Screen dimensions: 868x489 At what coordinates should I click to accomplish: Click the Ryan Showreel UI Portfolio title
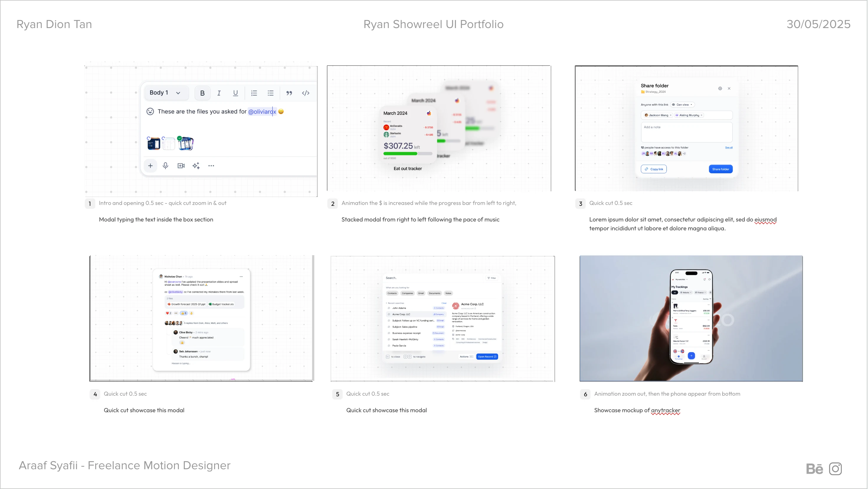tap(434, 24)
